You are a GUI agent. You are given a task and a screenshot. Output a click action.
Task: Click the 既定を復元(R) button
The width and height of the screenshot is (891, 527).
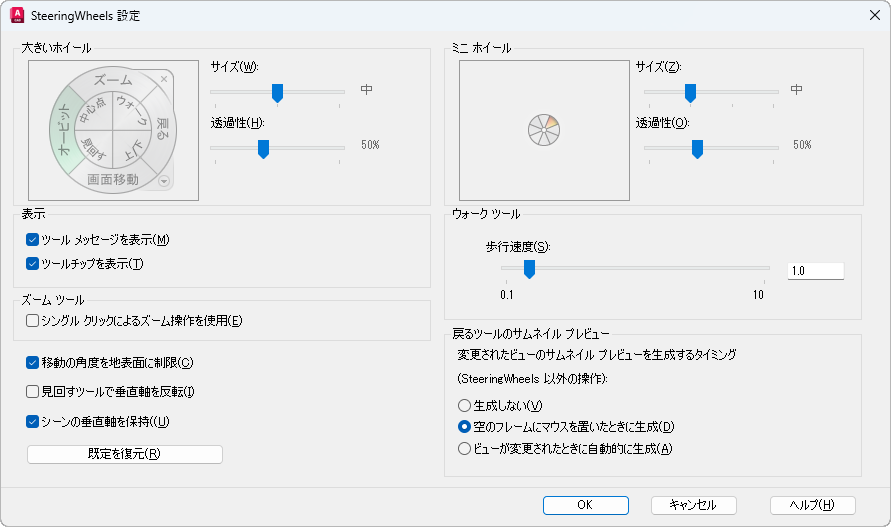(x=124, y=454)
